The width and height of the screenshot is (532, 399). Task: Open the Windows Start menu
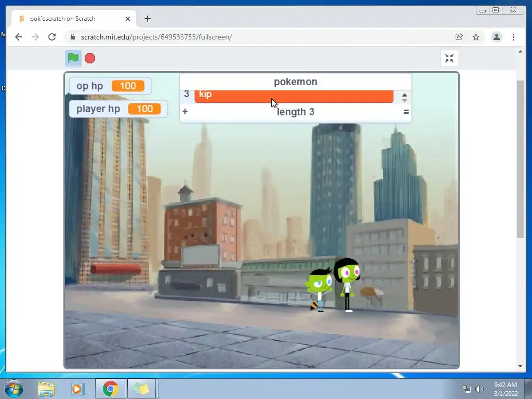(x=14, y=389)
